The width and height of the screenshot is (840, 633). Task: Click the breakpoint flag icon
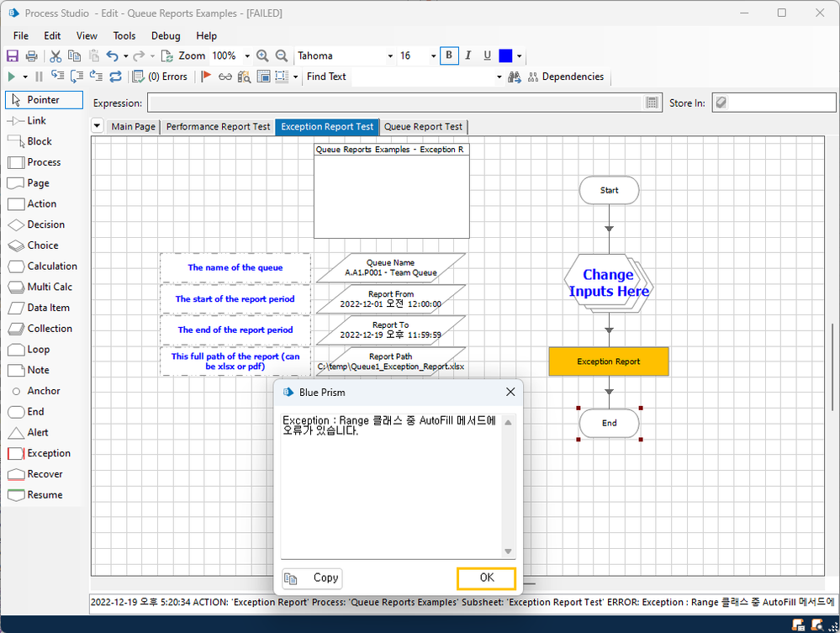pos(206,76)
